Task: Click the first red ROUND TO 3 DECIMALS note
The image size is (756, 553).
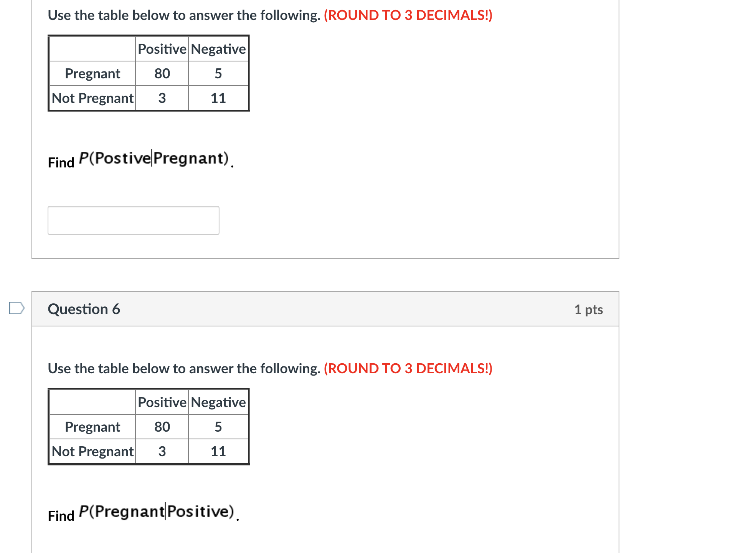Action: pyautogui.click(x=408, y=15)
